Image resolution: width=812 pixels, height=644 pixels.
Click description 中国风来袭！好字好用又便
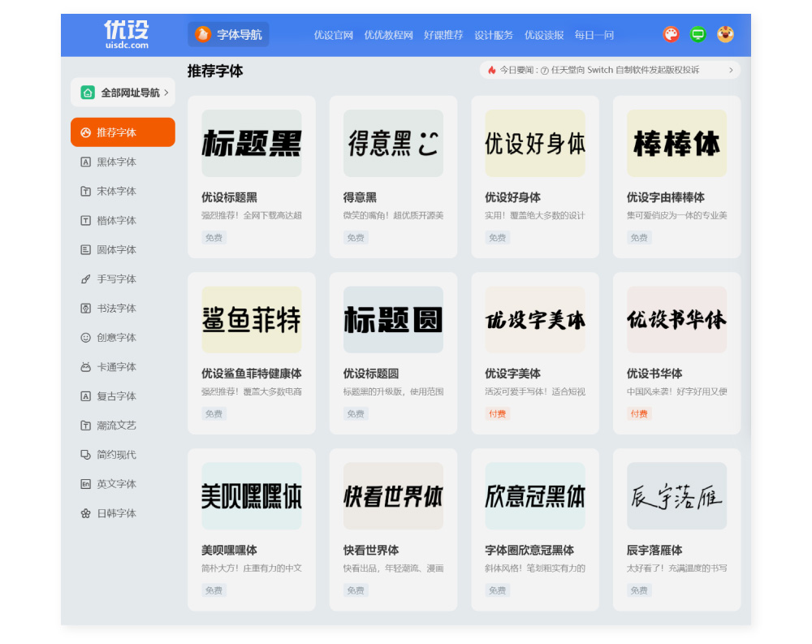tap(677, 391)
